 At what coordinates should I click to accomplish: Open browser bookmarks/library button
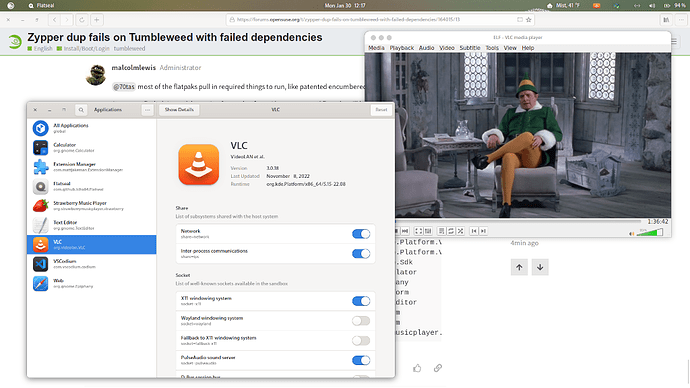click(x=666, y=20)
